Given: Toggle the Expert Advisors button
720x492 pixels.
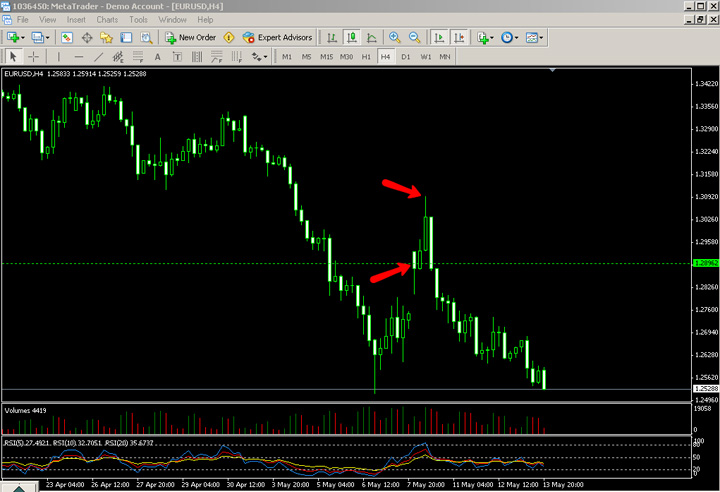Looking at the screenshot, I should (277, 37).
